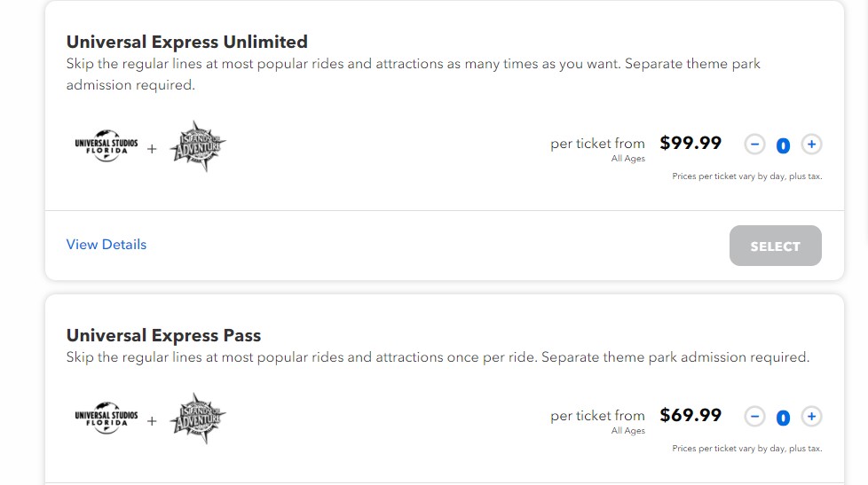Click Islands of Adventure logo in Express Unlimited
Image resolution: width=868 pixels, height=485 pixels.
pyautogui.click(x=198, y=146)
